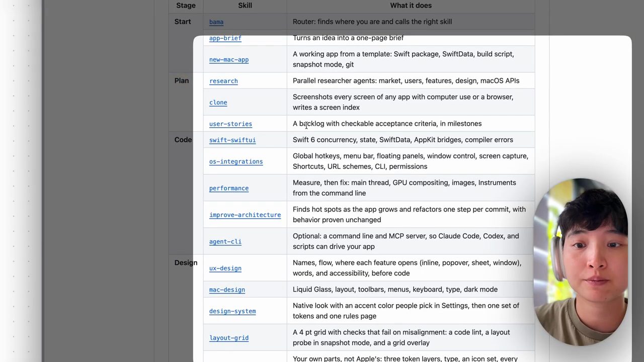
Task: Click 'Swift 6 concurrency, state, SwiftData' text
Action: [x=403, y=140]
